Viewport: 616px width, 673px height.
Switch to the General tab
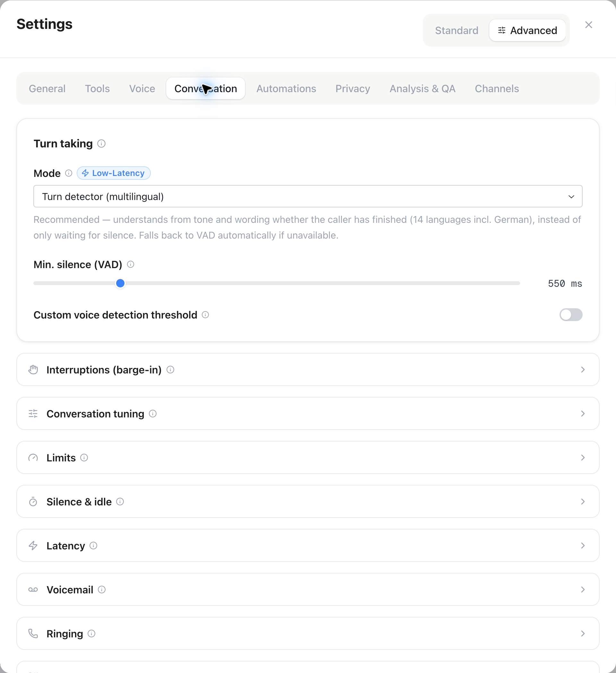tap(47, 89)
